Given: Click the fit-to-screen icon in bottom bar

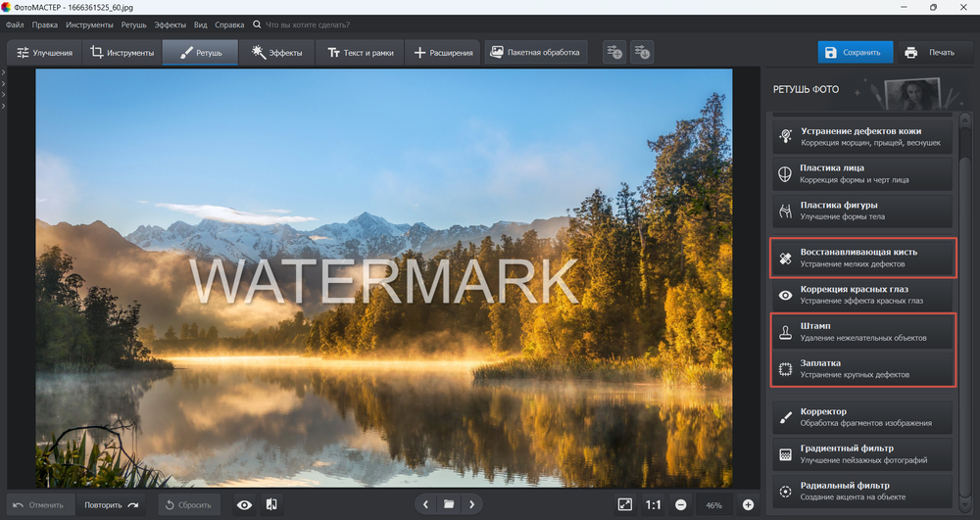Looking at the screenshot, I should 625,504.
